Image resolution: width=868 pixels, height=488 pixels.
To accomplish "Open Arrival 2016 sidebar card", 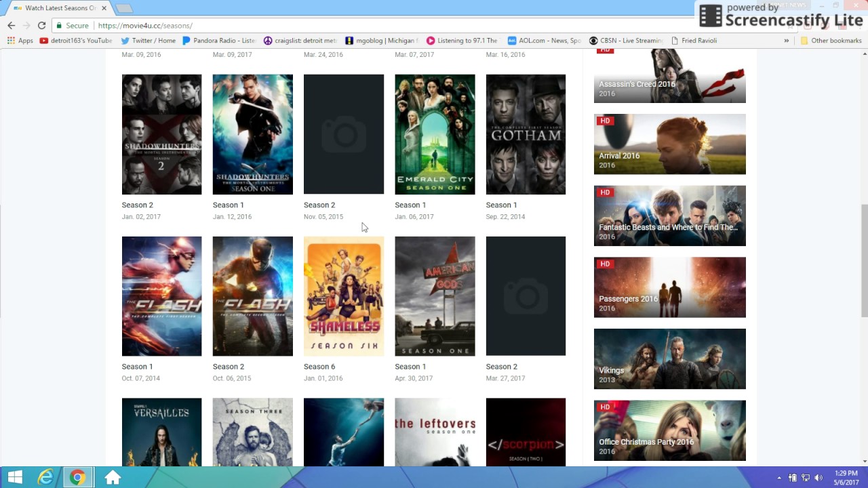I will pyautogui.click(x=670, y=144).
